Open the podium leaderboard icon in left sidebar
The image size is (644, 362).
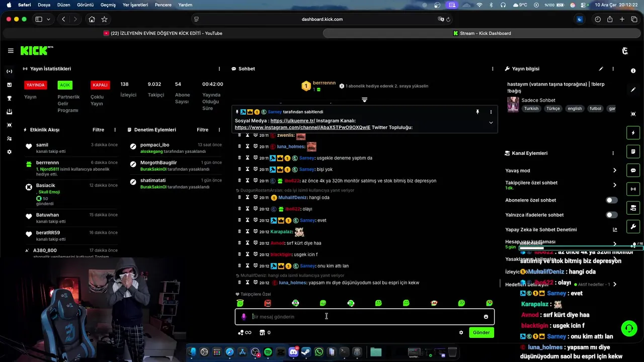pyautogui.click(x=9, y=112)
